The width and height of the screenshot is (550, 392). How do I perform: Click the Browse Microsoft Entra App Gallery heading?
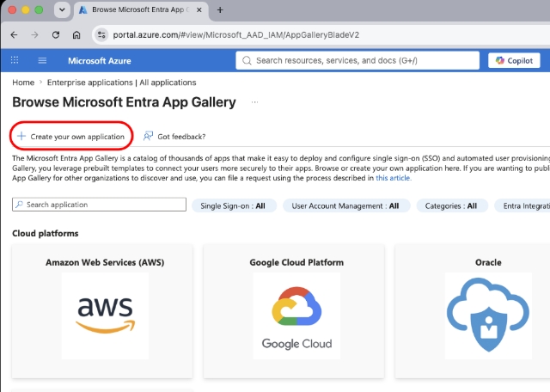click(124, 102)
